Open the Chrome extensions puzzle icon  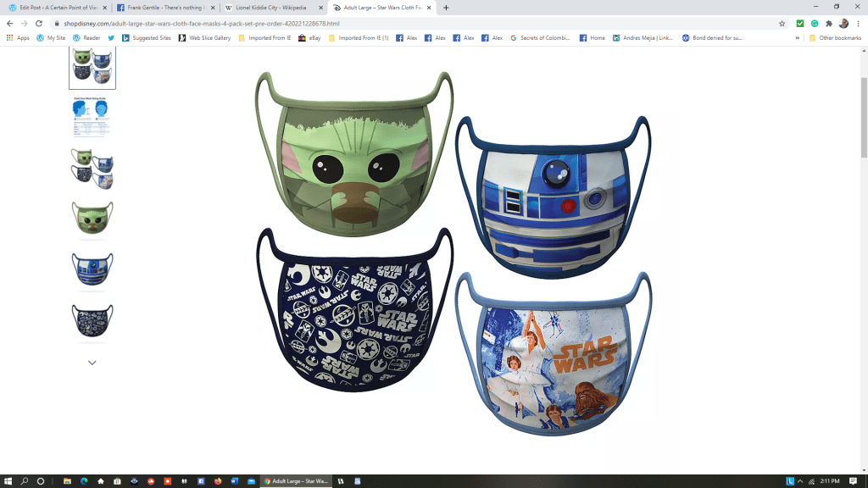pyautogui.click(x=828, y=24)
